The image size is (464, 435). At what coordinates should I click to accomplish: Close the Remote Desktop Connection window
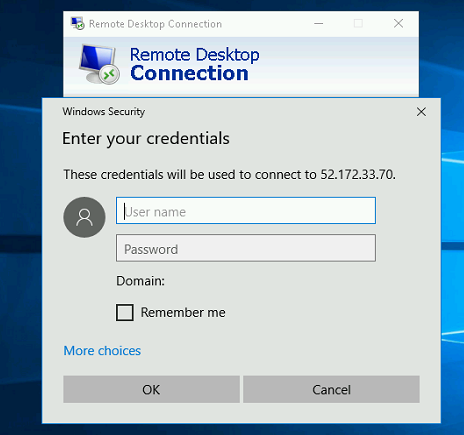[x=398, y=24]
